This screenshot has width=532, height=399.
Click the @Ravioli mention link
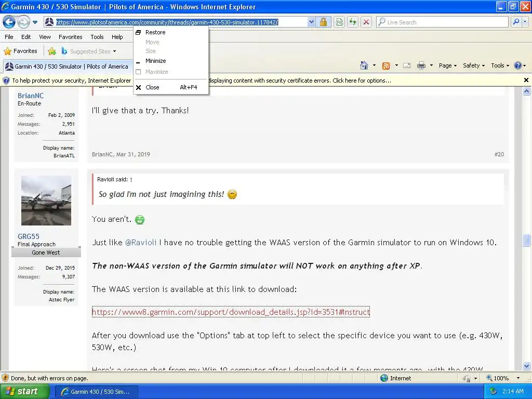141,243
